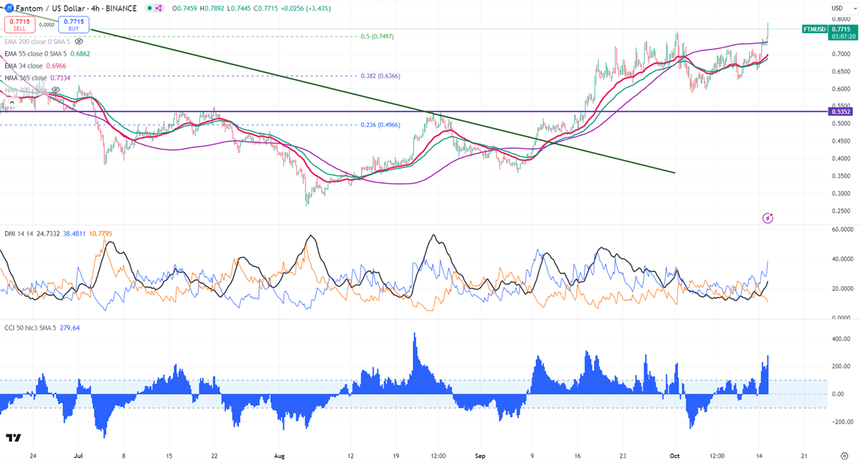Select the 0.382 (0.6366) Fibonacci level label
The height and width of the screenshot is (463, 868).
point(379,75)
